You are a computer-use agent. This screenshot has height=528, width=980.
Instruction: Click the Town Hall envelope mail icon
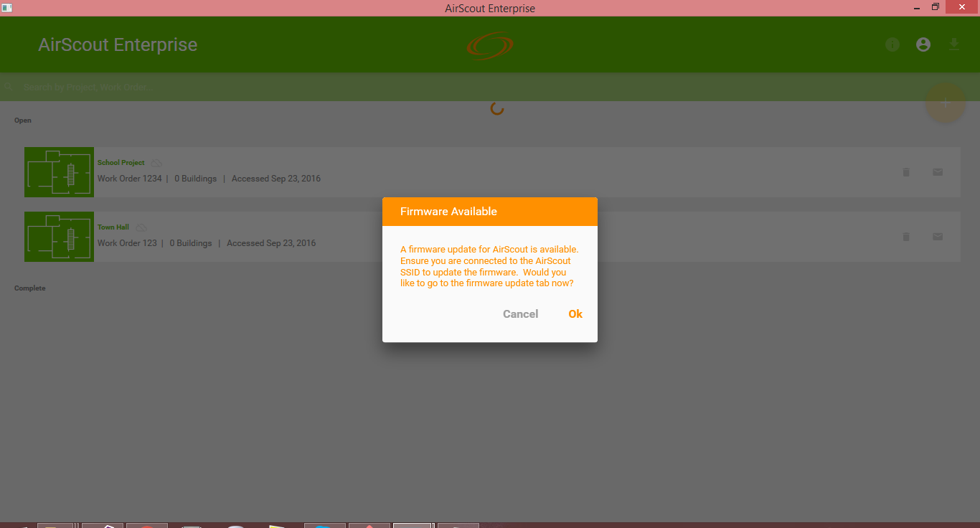938,237
